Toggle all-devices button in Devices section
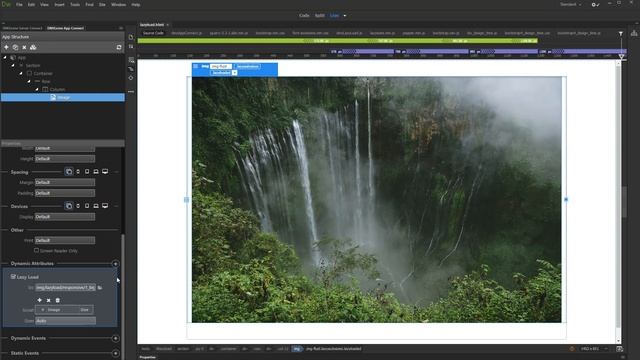Image resolution: width=640 pixels, height=360 pixels. 69,206
